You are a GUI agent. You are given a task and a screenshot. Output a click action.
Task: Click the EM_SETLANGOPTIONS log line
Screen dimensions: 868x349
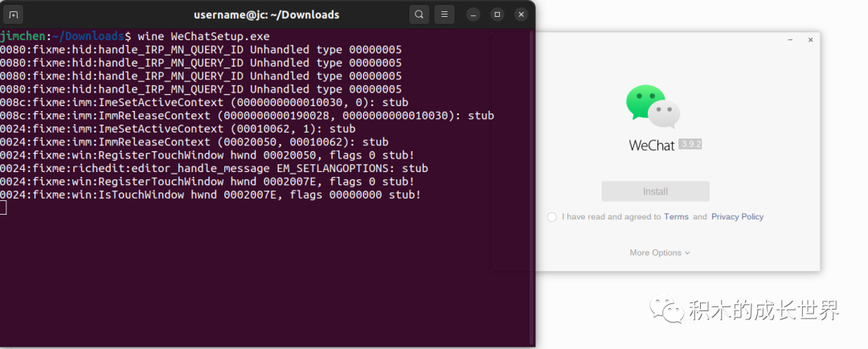(214, 168)
